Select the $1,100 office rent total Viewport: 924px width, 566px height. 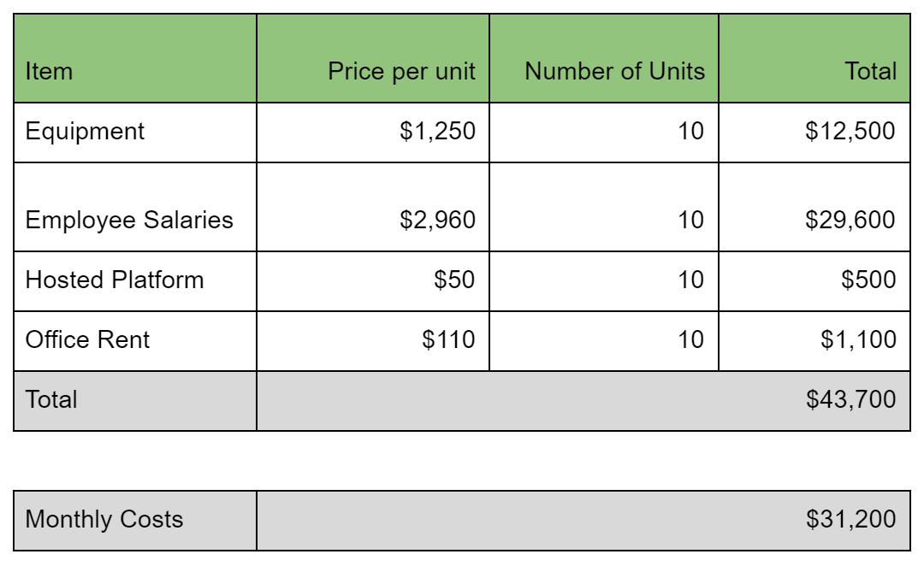pyautogui.click(x=814, y=341)
